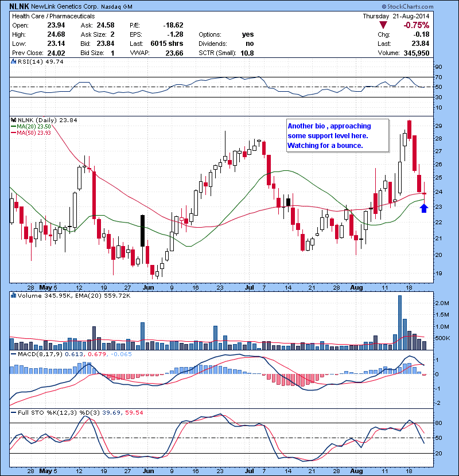Viewport: 459px width, 476px height.
Task: Click the Dividends value no
Action: (x=250, y=44)
